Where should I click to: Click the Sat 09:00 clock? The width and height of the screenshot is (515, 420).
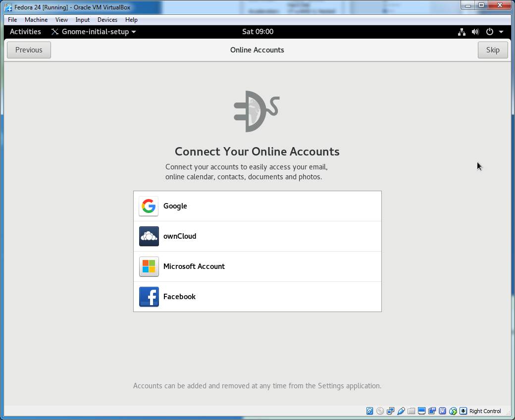258,32
